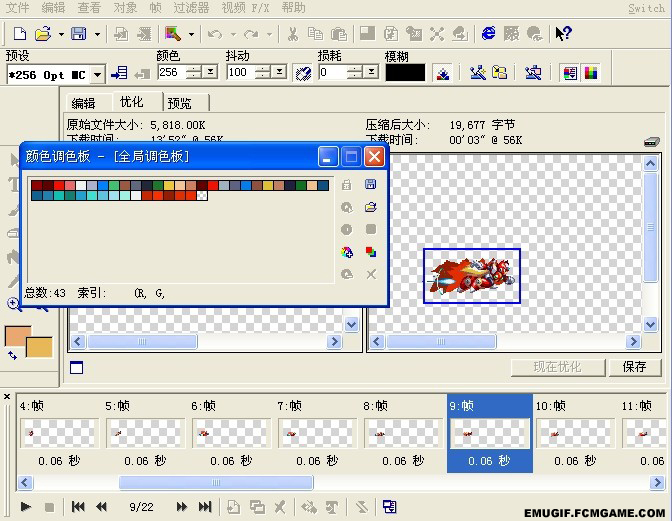This screenshot has width=672, height=521.
Task: Click the frame strip scroll right arrow
Action: 657,483
